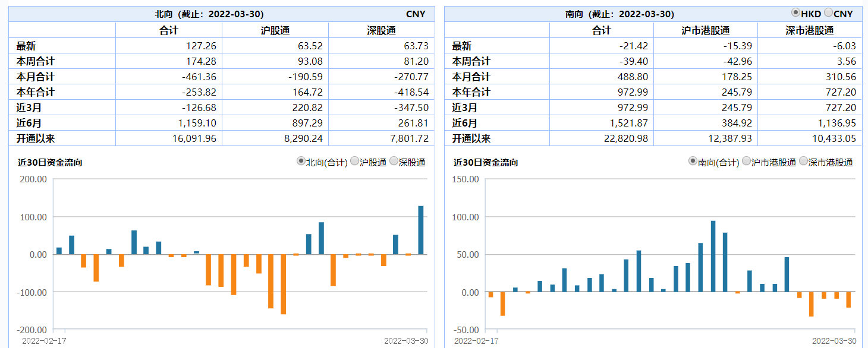
Task: Click the tallest blue bar in 南向 chart
Action: (x=713, y=257)
